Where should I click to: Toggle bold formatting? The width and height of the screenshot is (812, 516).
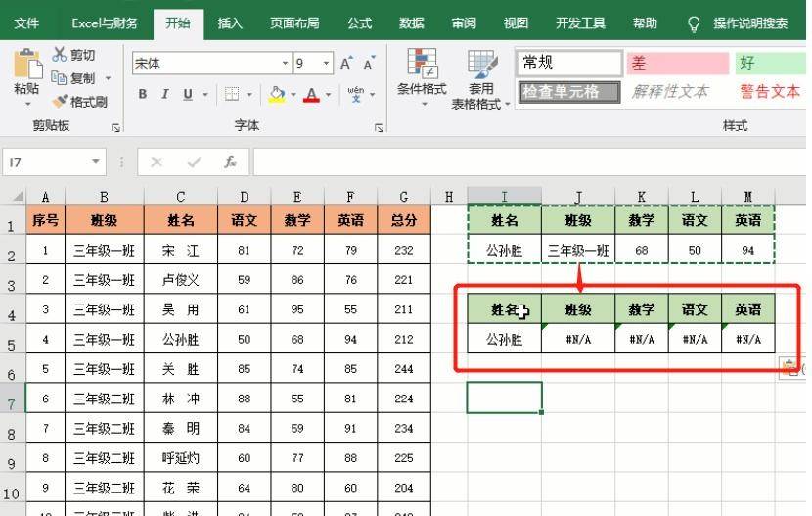[143, 94]
